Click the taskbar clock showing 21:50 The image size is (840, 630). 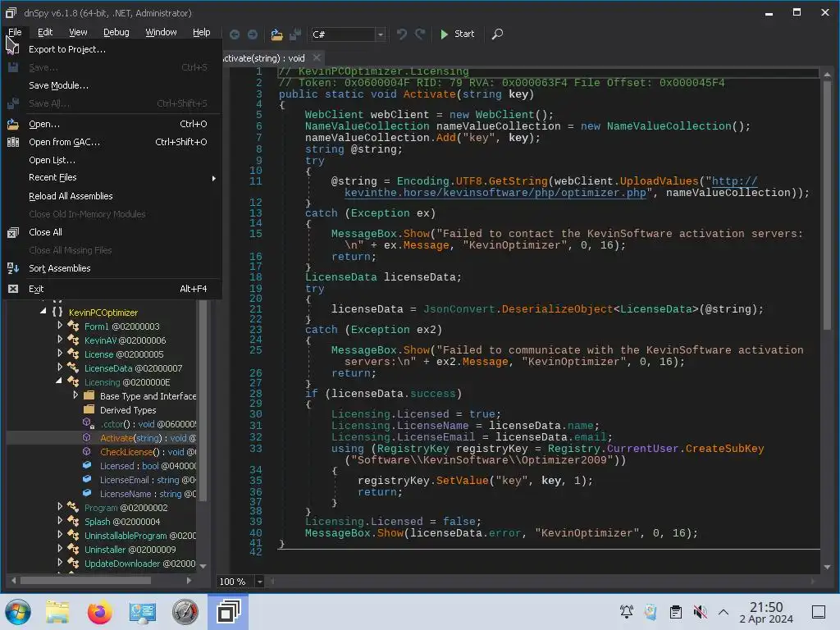coord(766,612)
